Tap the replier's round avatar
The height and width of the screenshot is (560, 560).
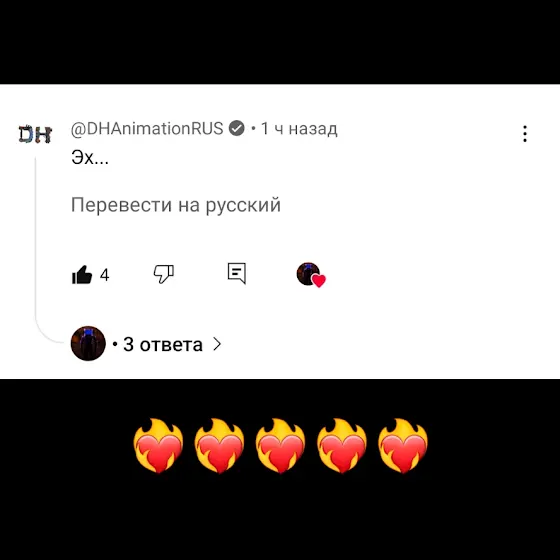(x=88, y=343)
